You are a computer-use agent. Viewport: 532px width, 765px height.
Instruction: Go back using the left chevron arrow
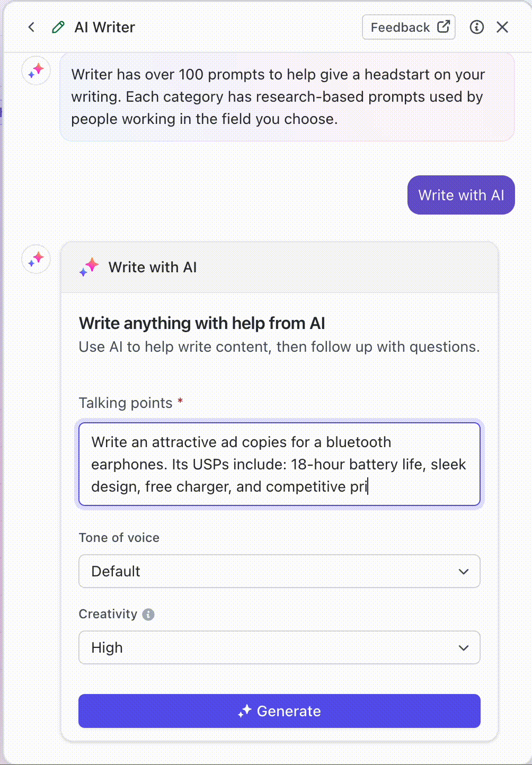click(31, 27)
